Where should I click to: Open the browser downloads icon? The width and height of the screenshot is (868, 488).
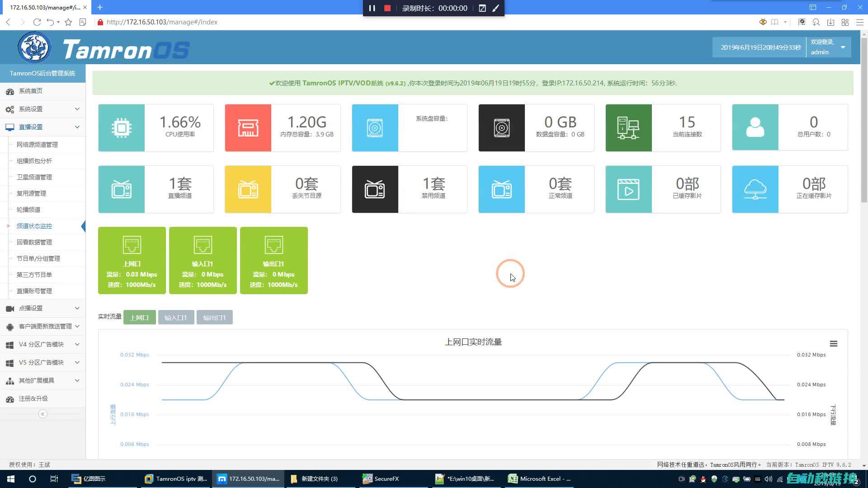pos(830,22)
